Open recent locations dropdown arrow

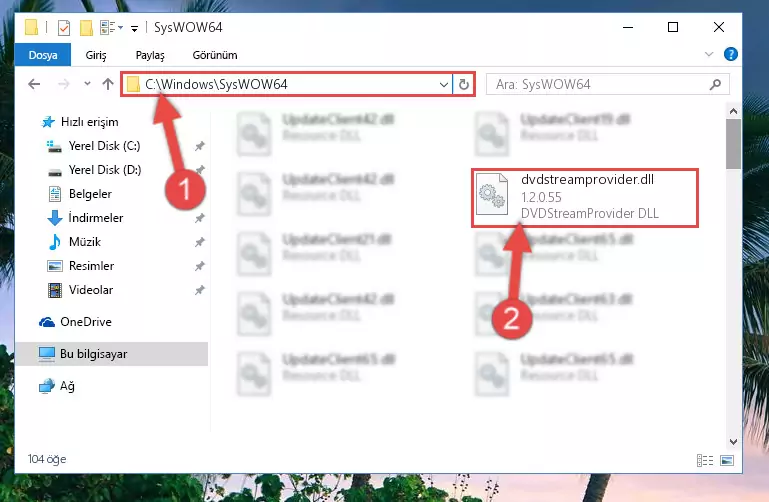87,84
